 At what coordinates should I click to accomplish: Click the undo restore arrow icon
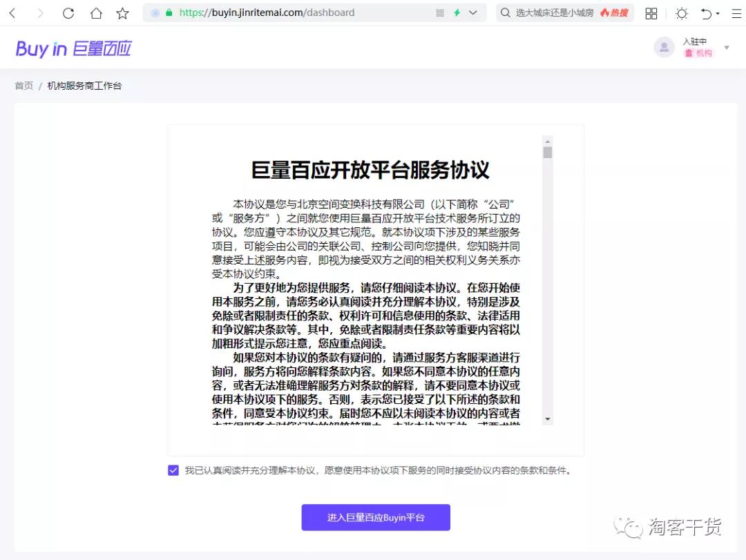tap(706, 14)
